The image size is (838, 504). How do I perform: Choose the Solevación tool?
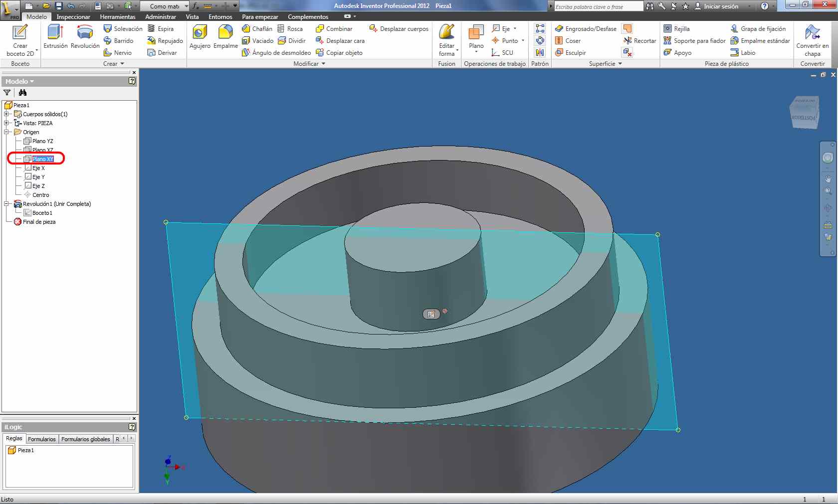coord(123,29)
